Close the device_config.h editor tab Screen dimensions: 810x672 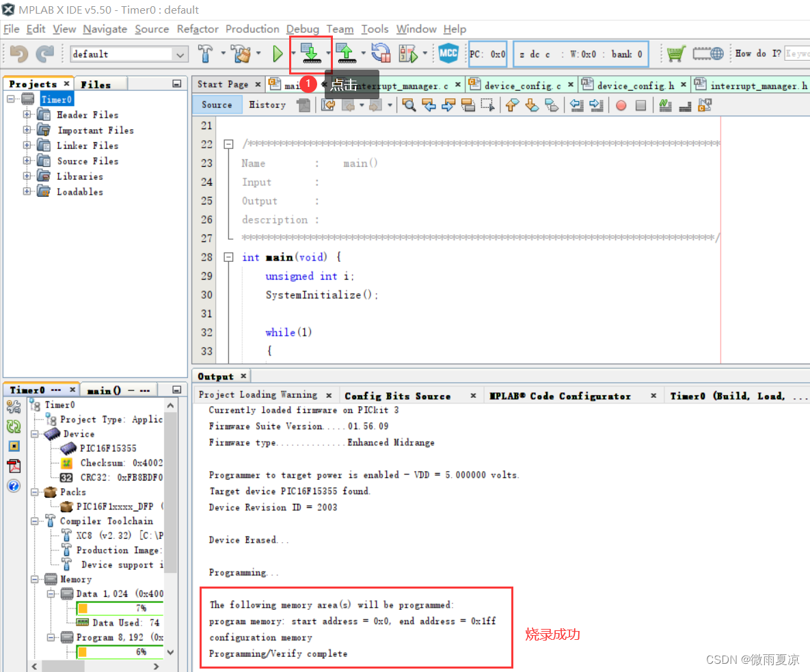click(x=683, y=84)
